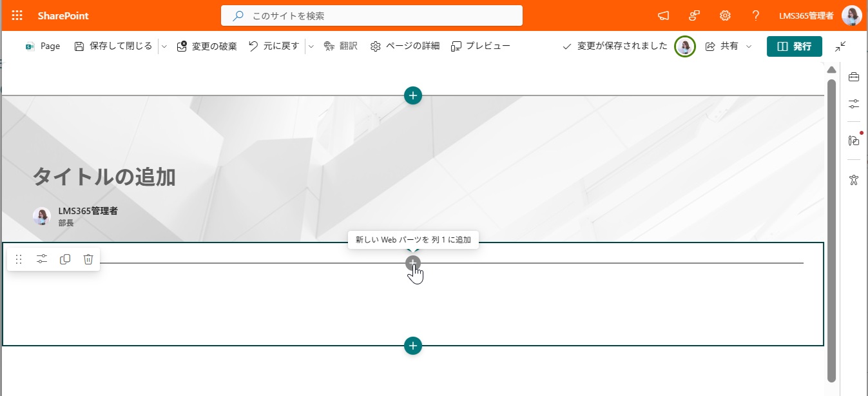Add a section above the title banner

pos(413,95)
